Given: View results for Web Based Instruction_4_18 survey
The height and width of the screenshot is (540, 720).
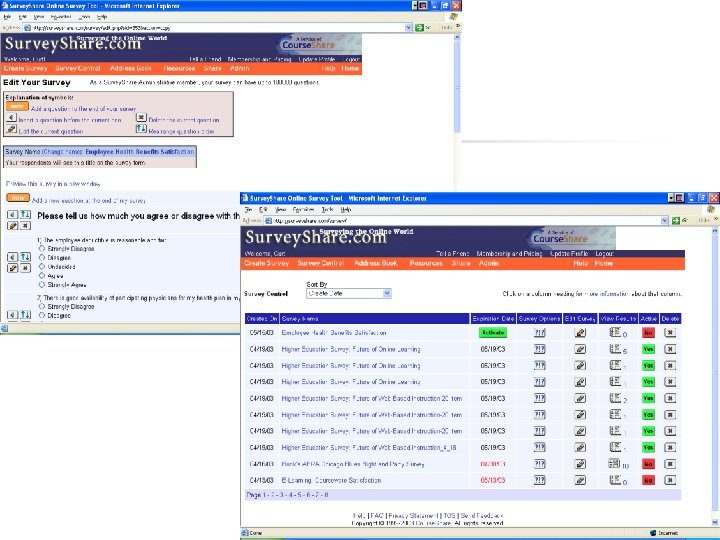Looking at the screenshot, I should (615, 447).
